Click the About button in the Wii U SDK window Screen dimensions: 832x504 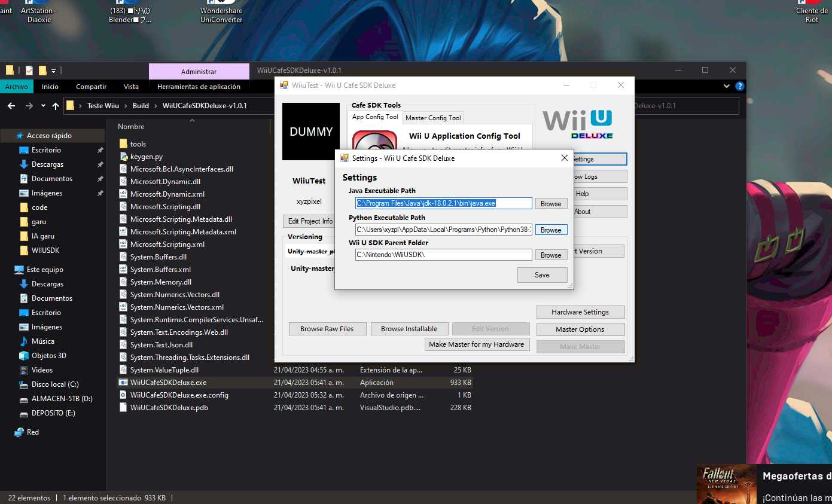point(600,212)
